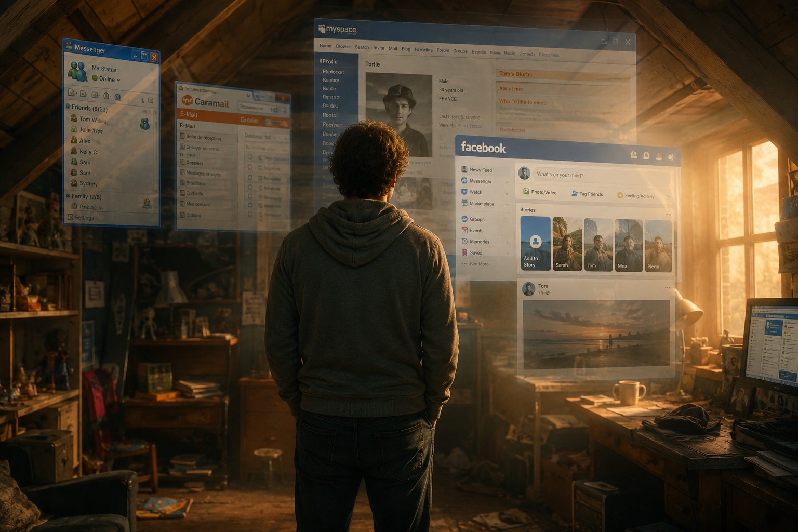
Task: Open the Messenger status Online dropdown
Action: tap(107, 79)
